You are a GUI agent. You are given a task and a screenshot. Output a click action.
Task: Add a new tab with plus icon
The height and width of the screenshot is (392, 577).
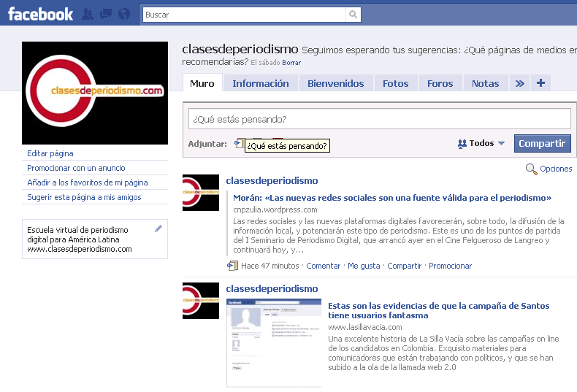click(540, 83)
